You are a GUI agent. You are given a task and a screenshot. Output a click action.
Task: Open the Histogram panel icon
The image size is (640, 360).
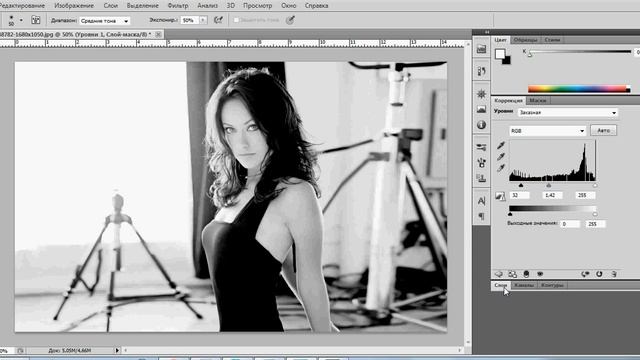pyautogui.click(x=482, y=109)
